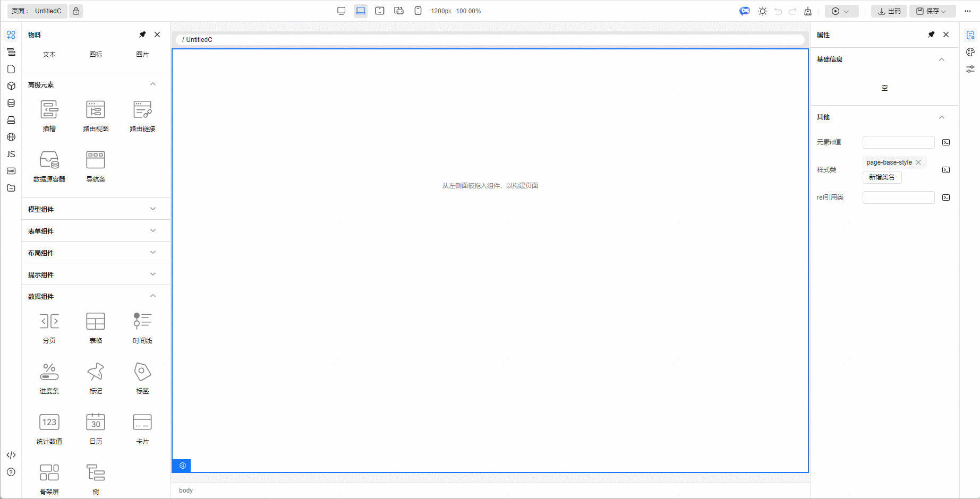Image resolution: width=980 pixels, height=499 pixels.
Task: Select the 数据源容器 component
Action: click(49, 166)
